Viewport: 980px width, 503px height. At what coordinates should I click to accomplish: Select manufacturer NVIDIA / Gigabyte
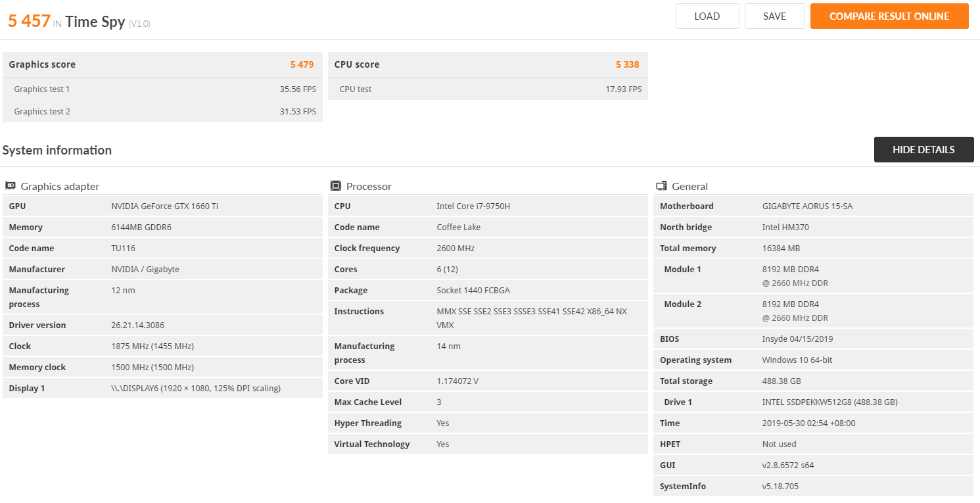click(145, 269)
